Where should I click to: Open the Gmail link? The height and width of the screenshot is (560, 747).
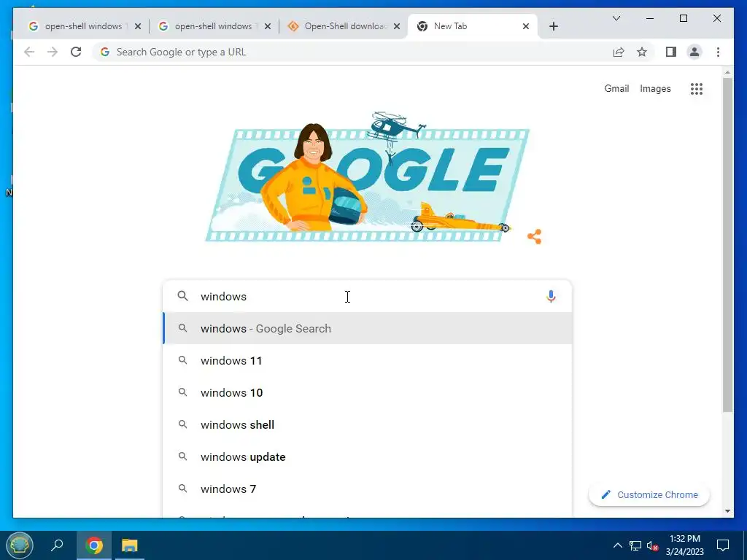(x=616, y=88)
